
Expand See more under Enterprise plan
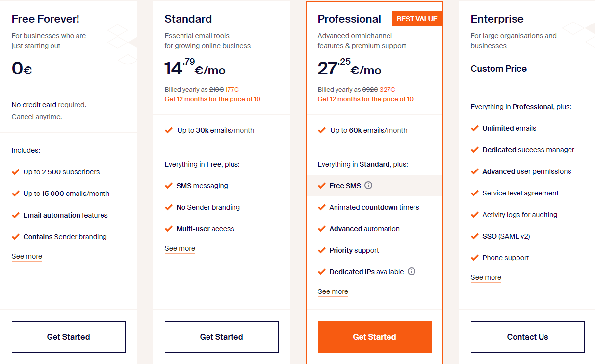point(486,278)
